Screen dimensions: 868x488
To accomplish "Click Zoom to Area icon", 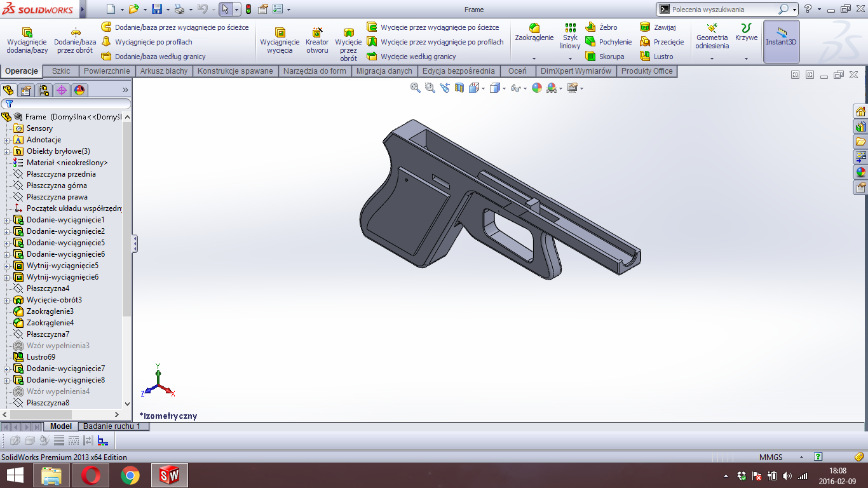I will (x=430, y=88).
